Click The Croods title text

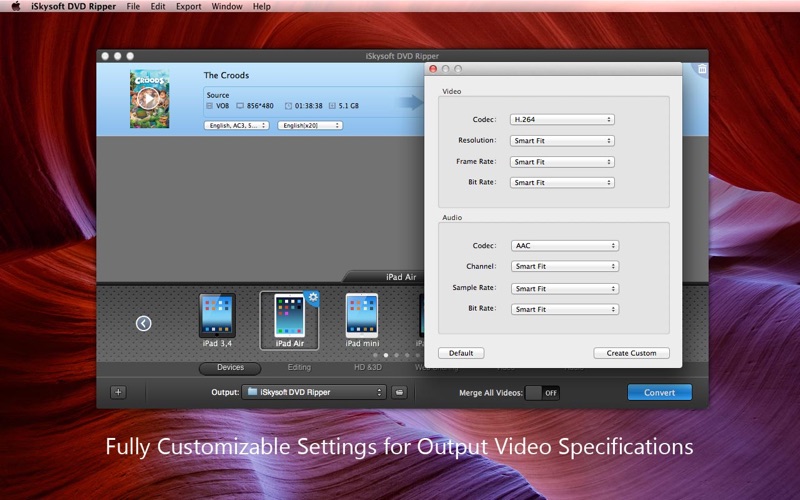[227, 75]
